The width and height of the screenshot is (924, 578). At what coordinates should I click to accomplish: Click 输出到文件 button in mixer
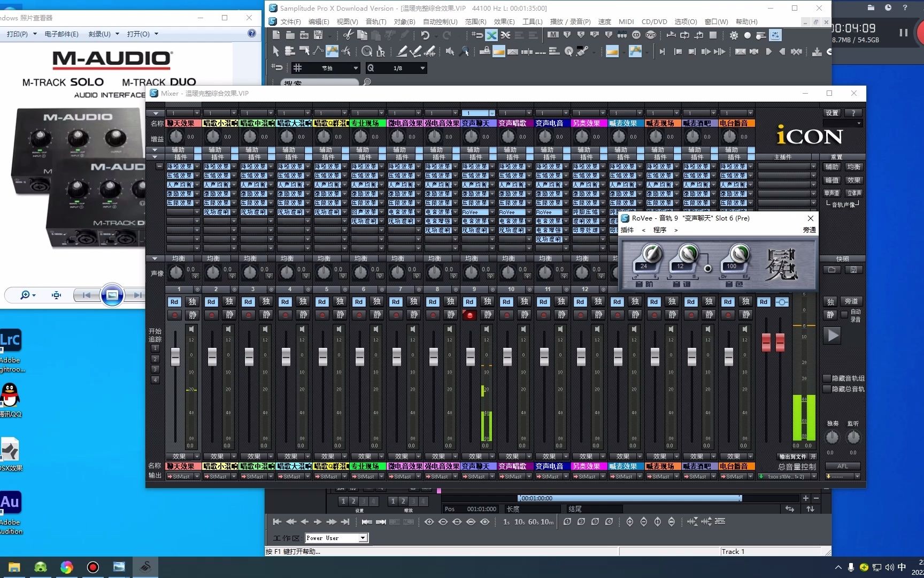[x=792, y=457]
